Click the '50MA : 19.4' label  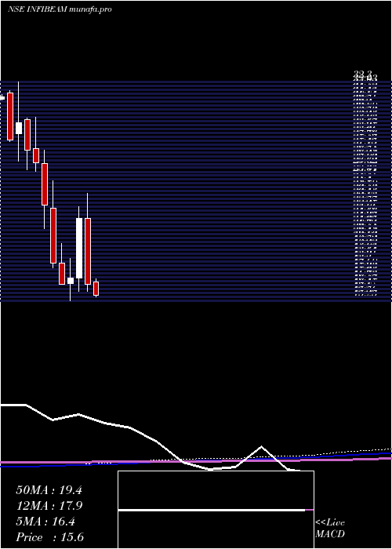click(49, 490)
